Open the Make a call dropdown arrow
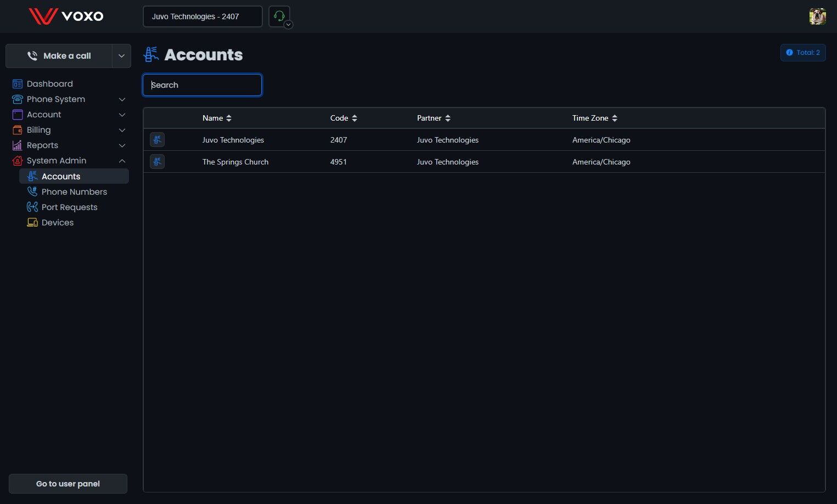This screenshot has height=504, width=837. (x=121, y=56)
